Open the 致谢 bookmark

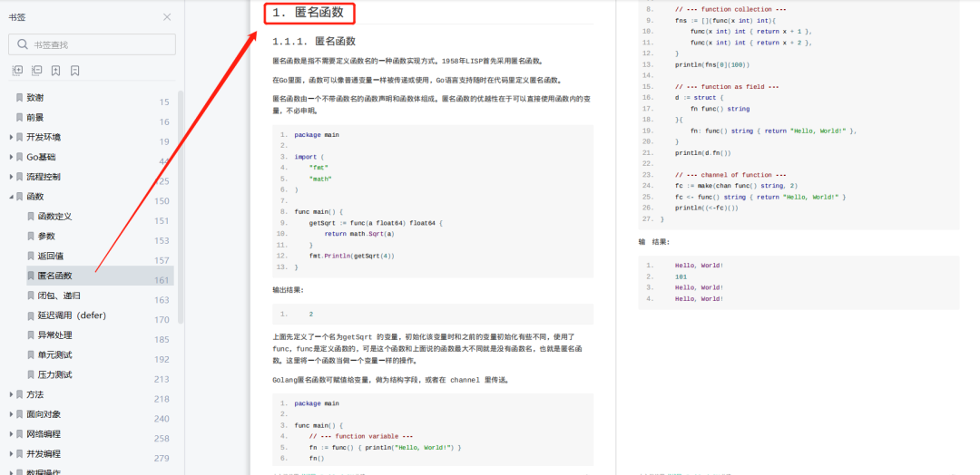(34, 97)
